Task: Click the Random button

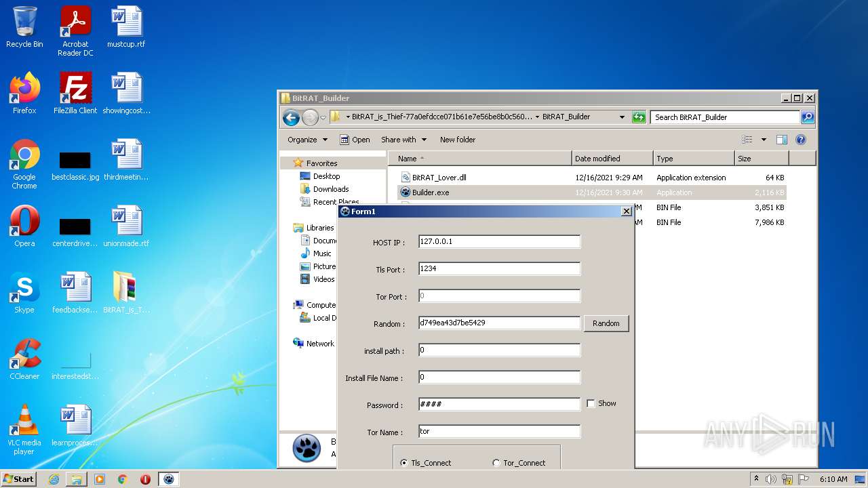Action: coord(606,323)
